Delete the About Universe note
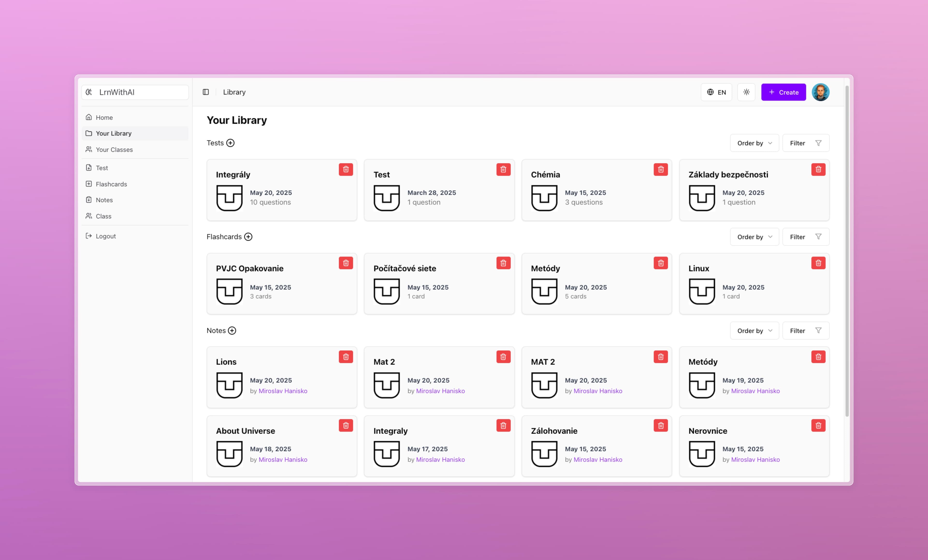The image size is (928, 560). pyautogui.click(x=346, y=425)
